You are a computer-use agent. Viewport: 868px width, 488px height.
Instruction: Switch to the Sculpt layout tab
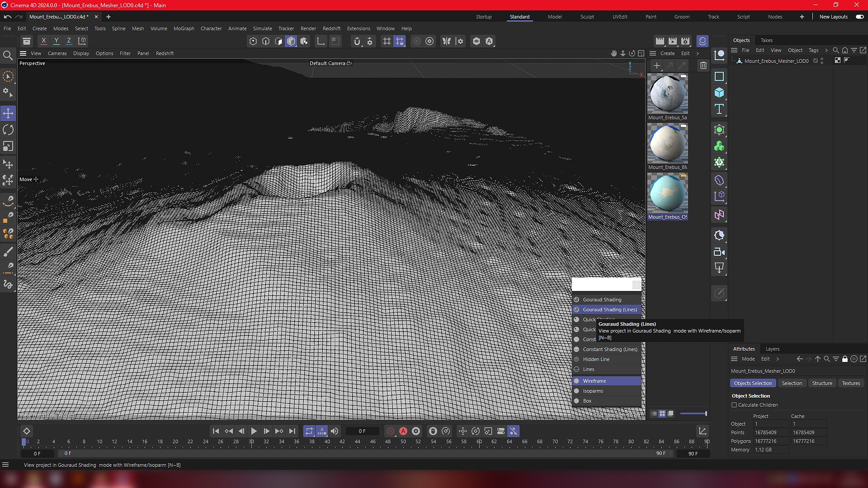tap(587, 17)
